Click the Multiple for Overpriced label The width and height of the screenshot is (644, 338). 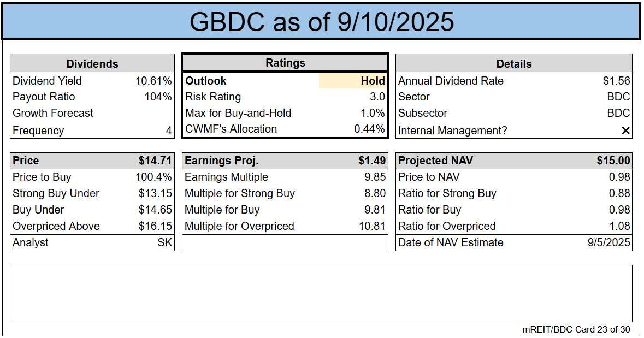pyautogui.click(x=239, y=226)
